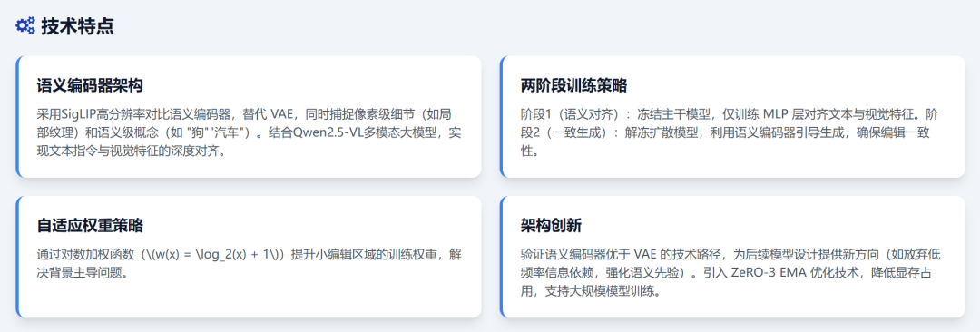Click the paragraph starting 验证语义编码器优于 VAE

pos(731,273)
